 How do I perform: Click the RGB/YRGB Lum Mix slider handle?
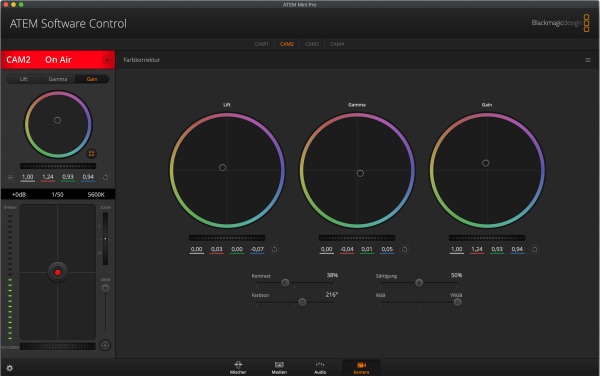457,302
